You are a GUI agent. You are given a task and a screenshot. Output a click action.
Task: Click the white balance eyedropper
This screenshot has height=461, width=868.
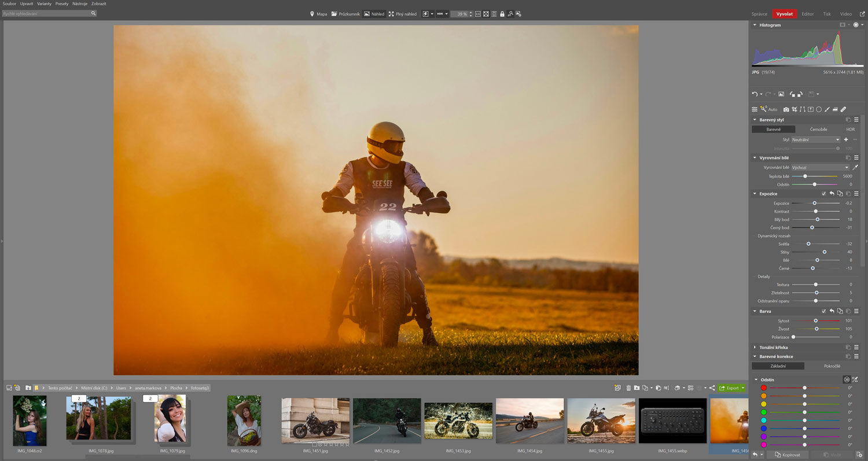point(855,167)
